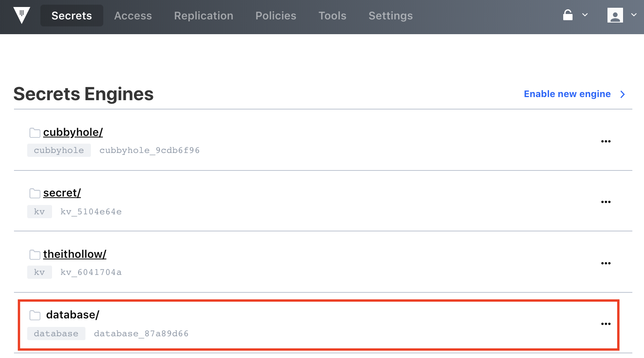Click the Enable new engine link

567,94
